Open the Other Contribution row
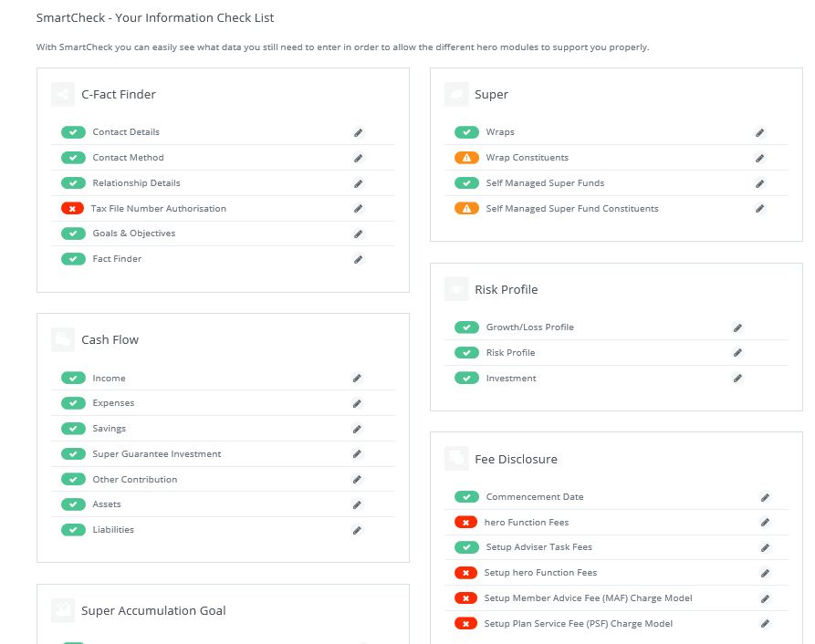The height and width of the screenshot is (644, 815). click(x=134, y=480)
